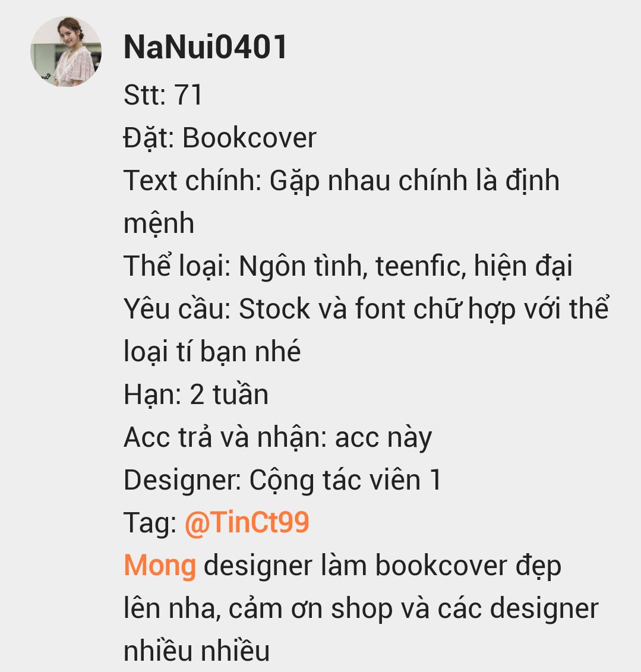Click the Hạn: 2 tuần deadline line
Screen dimensions: 641x672
[x=196, y=395]
